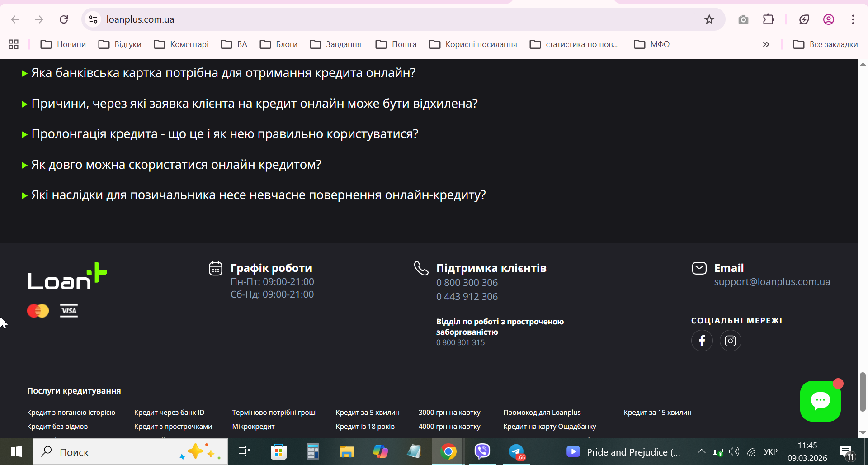The image size is (868, 465).
Task: Switch to Google Chrome on the taskbar
Action: tap(448, 451)
